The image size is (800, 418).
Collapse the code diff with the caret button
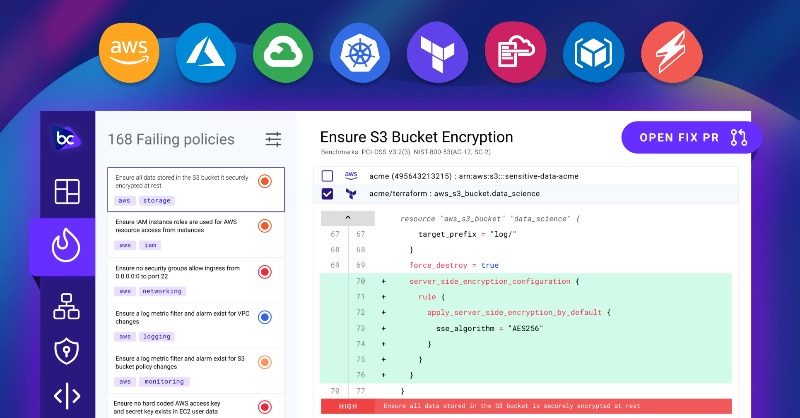(348, 218)
